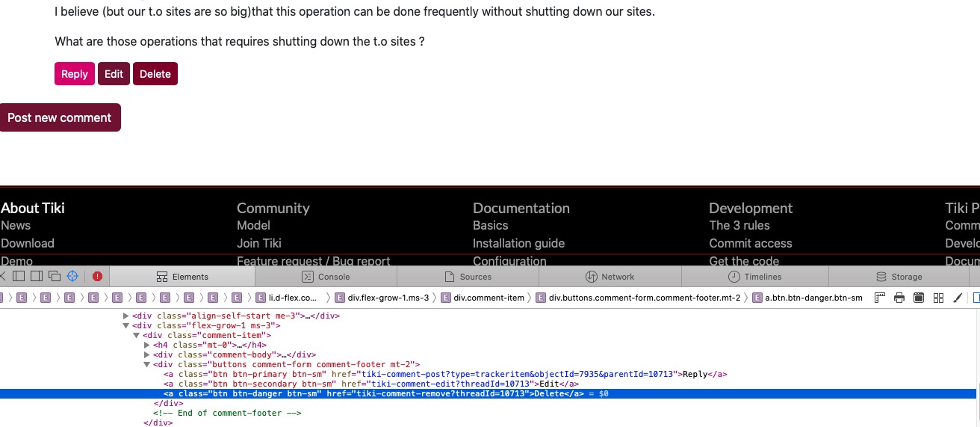Open the Console tab
This screenshot has width=980, height=427.
click(326, 277)
